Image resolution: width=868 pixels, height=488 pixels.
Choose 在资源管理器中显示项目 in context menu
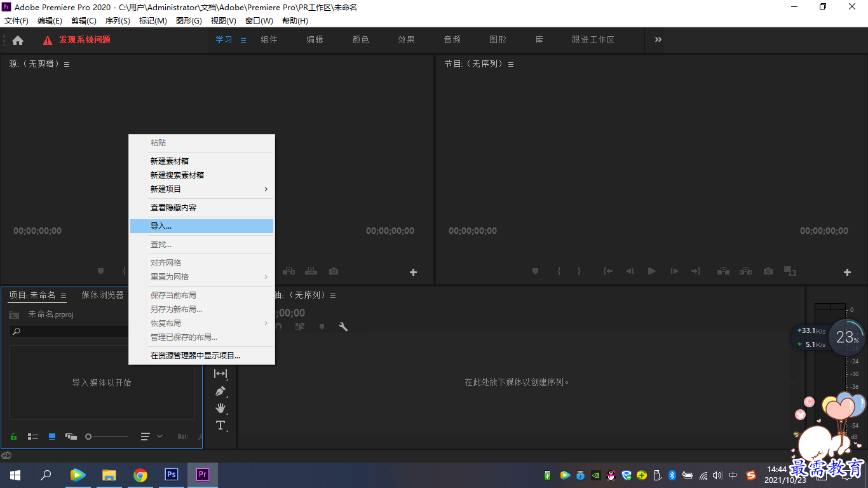coord(202,355)
